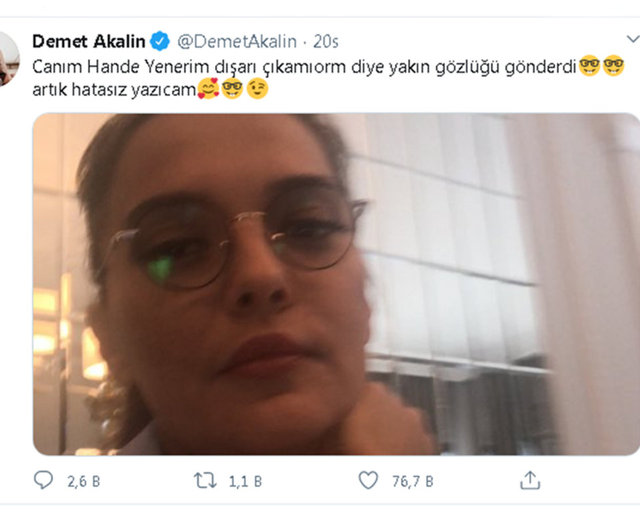Open the share upload icon
This screenshot has height=519, width=640.
pos(530,480)
